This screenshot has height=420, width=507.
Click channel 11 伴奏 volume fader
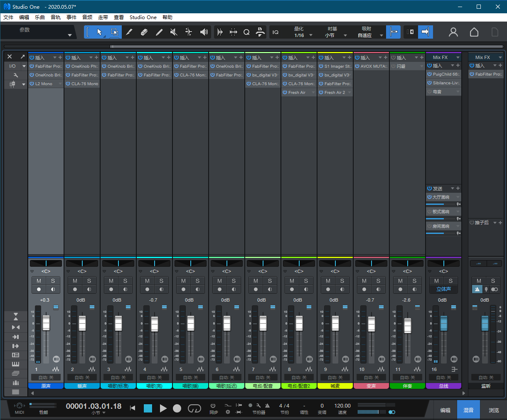(x=408, y=326)
